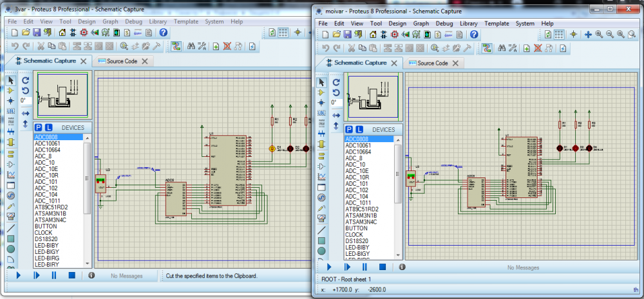644x299 pixels.
Task: Toggle the grid display in moivar
Action: tap(560, 34)
